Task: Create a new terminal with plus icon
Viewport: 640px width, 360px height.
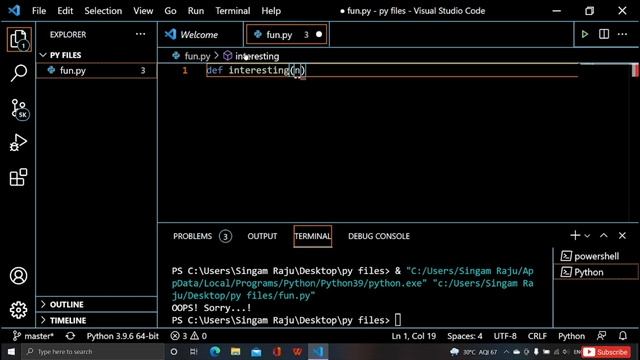Action: [x=575, y=236]
